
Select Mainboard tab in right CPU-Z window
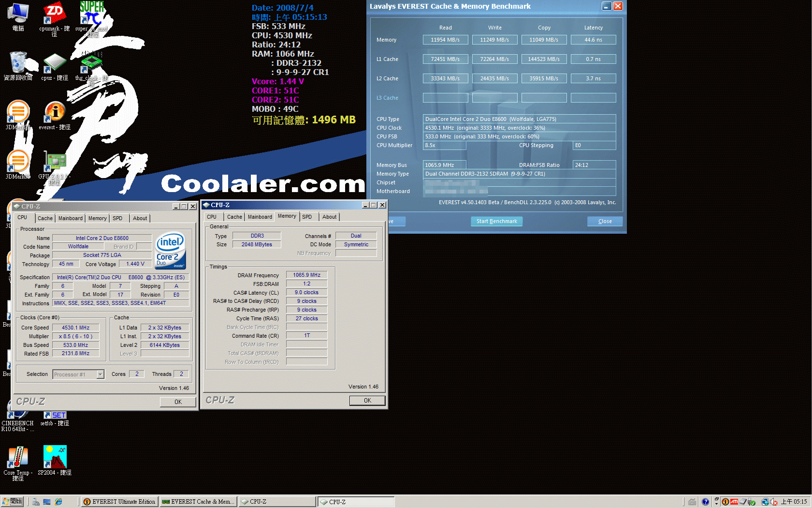(x=260, y=217)
